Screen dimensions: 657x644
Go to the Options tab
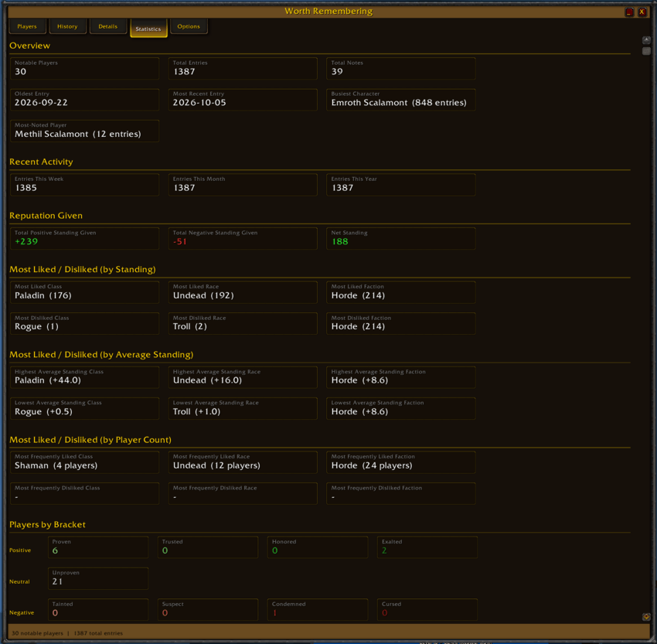coord(189,26)
